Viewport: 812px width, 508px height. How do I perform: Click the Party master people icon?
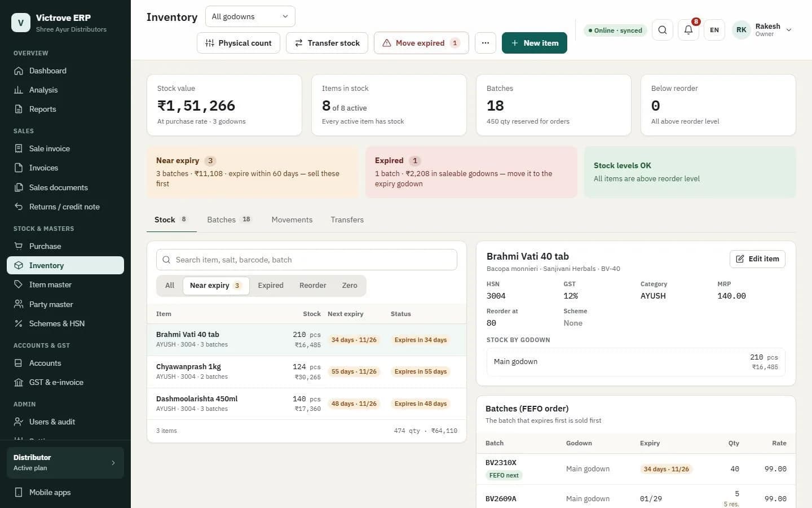coord(19,304)
